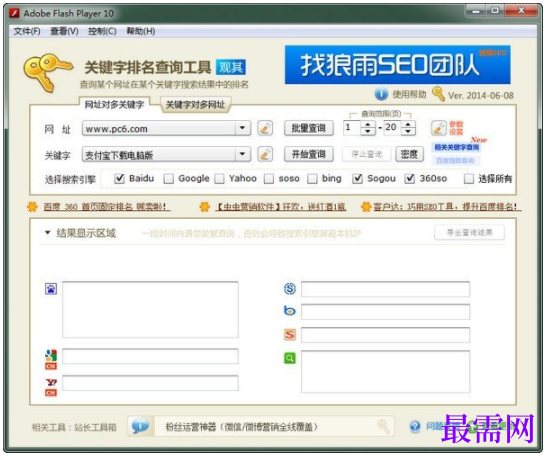Viewport: 553px width, 460px height.
Task: Click flower icon before 百度 360 link
Action: click(32, 207)
